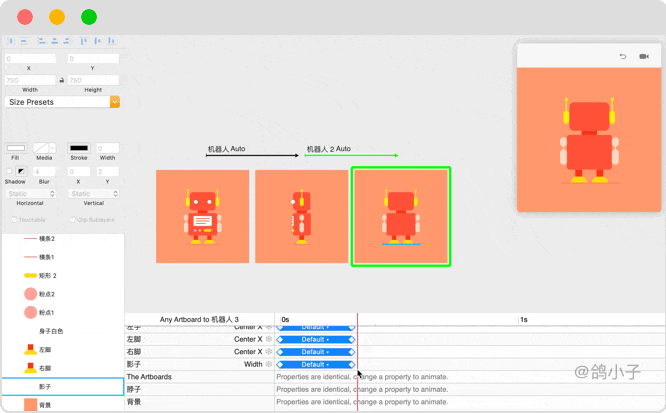Click the preview window video record icon

(x=644, y=56)
